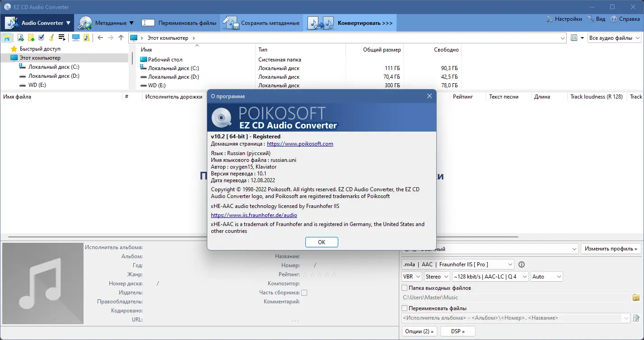This screenshot has height=340, width=644.
Task: Click the star rating beside Рейтинг
Action: click(x=319, y=274)
